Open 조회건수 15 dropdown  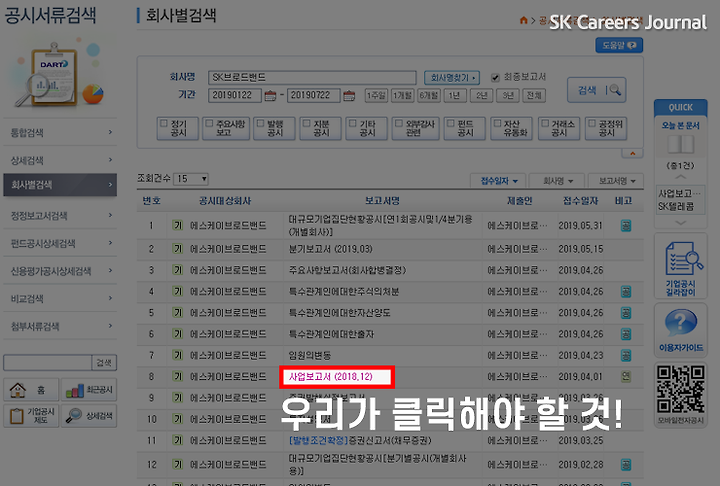click(191, 179)
